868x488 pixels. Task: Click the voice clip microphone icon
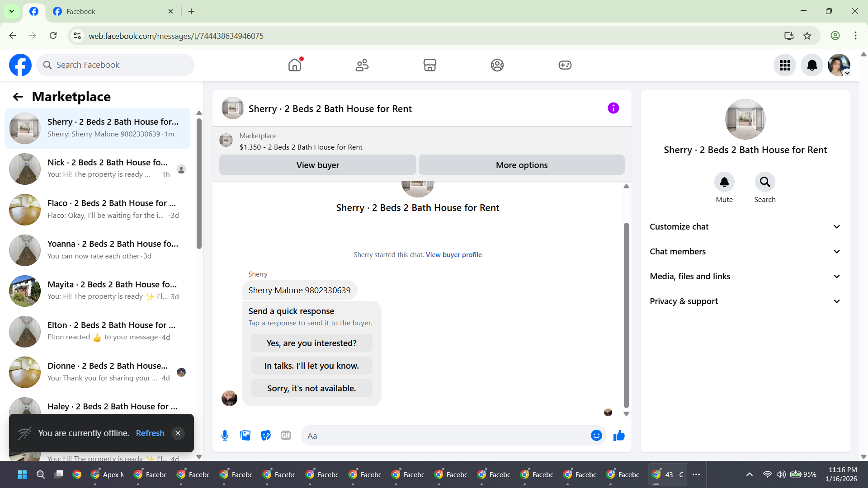pyautogui.click(x=225, y=436)
